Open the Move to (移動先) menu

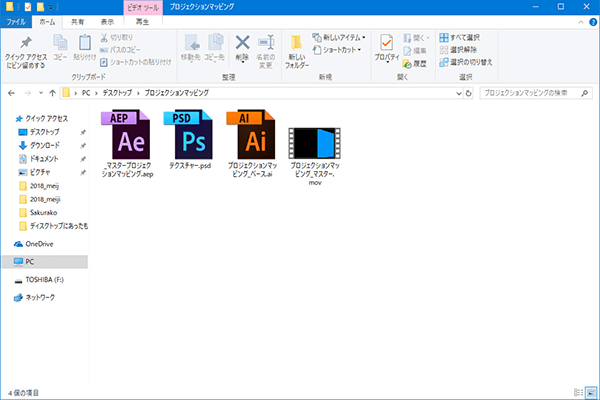[x=191, y=48]
